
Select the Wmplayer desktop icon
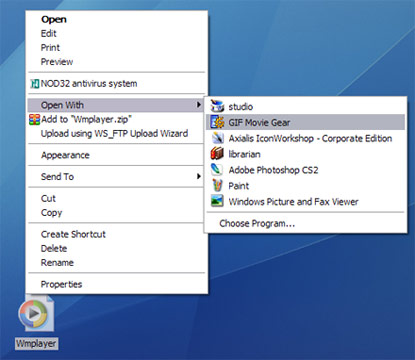(x=36, y=314)
